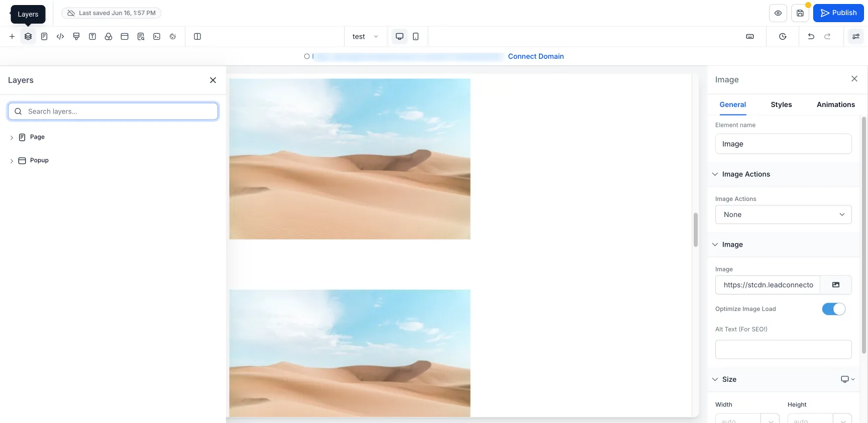Open the test page dropdown
The image size is (868, 423).
(x=366, y=37)
